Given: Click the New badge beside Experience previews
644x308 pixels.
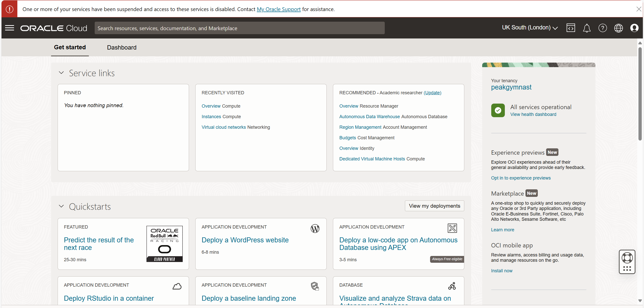Looking at the screenshot, I should 552,152.
